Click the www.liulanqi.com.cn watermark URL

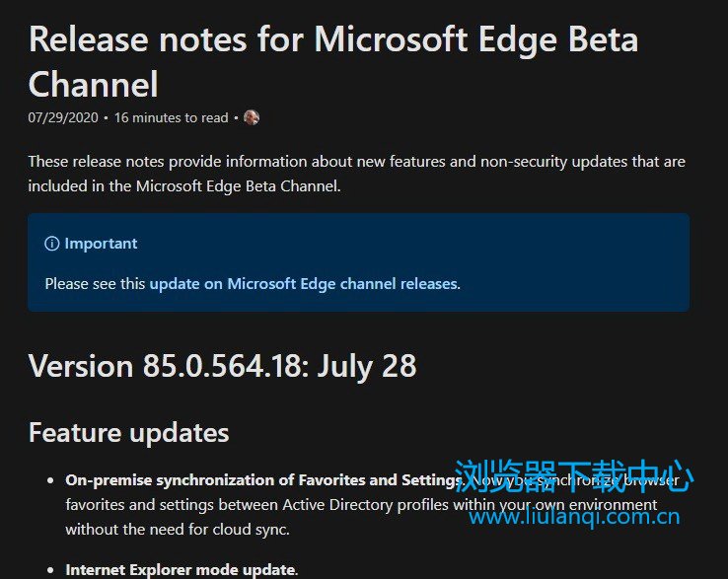point(574,516)
